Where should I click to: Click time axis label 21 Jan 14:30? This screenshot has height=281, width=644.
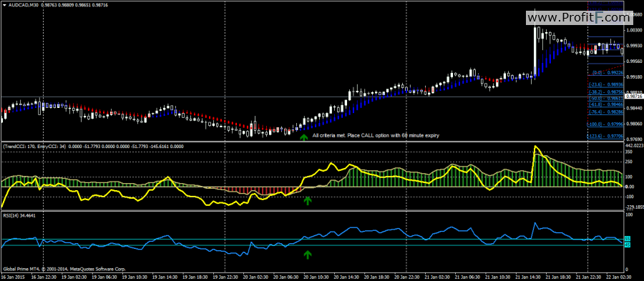coord(529,277)
